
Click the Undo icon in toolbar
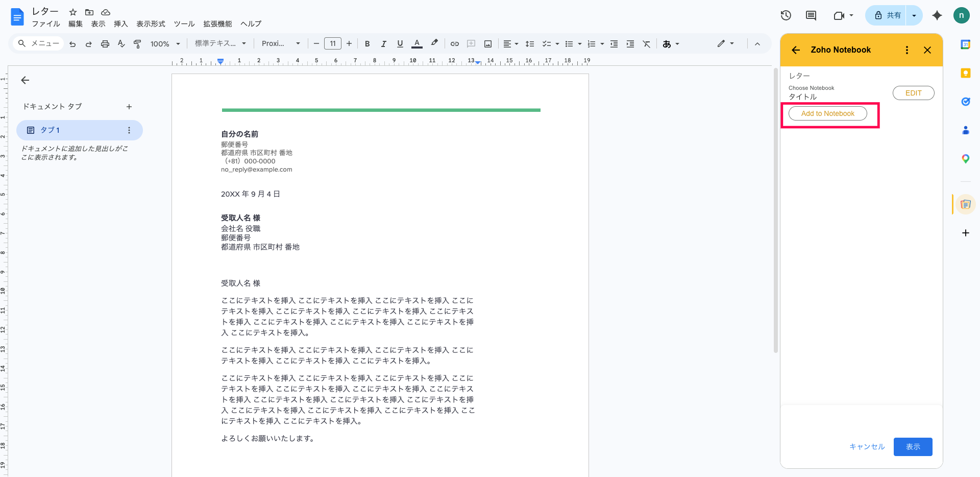coord(72,44)
